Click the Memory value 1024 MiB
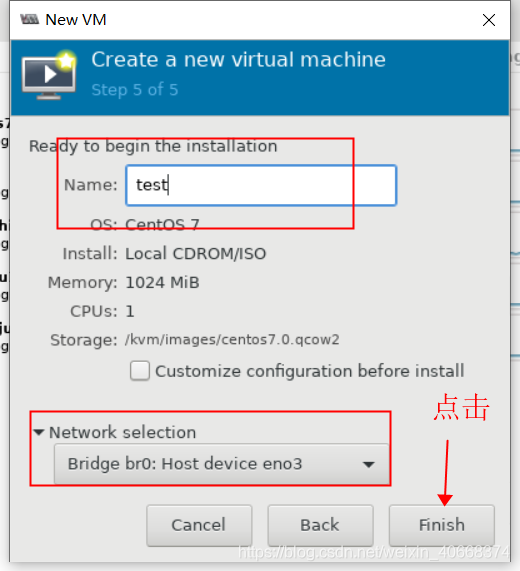This screenshot has height=571, width=520. tap(162, 283)
